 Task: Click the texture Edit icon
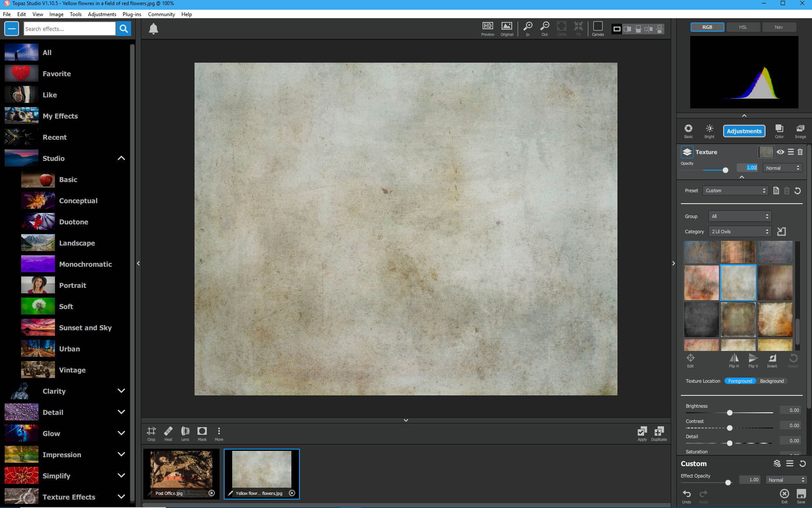[x=691, y=360]
